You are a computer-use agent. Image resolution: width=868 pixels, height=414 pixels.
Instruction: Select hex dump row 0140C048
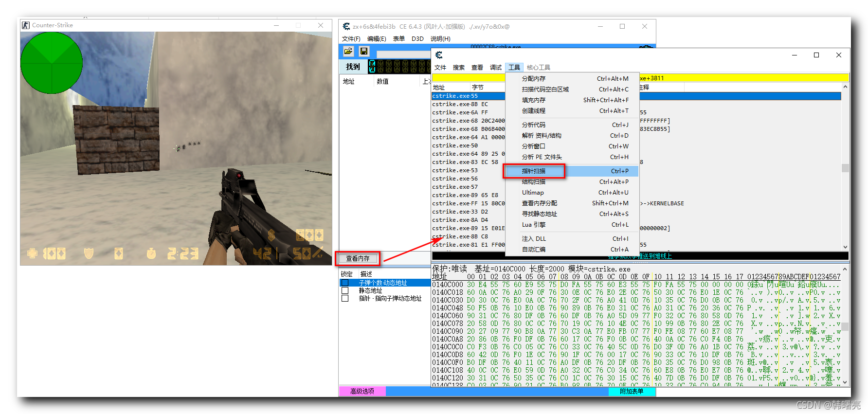(x=636, y=308)
